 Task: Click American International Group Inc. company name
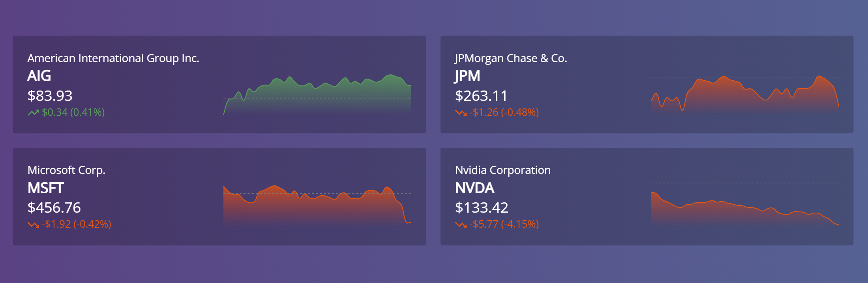pos(113,58)
